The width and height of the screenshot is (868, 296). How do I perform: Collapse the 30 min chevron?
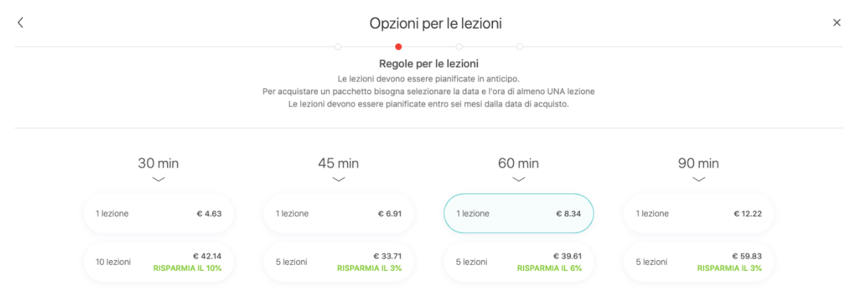158,179
